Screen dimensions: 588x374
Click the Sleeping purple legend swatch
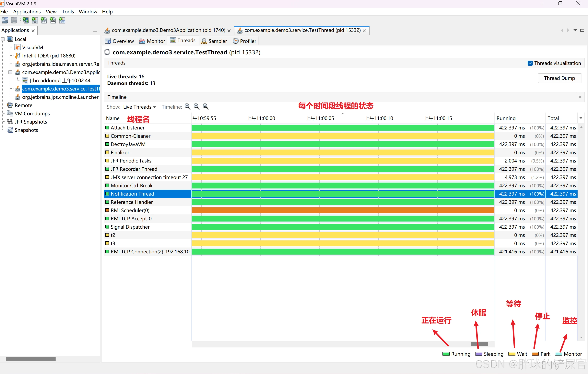click(479, 354)
